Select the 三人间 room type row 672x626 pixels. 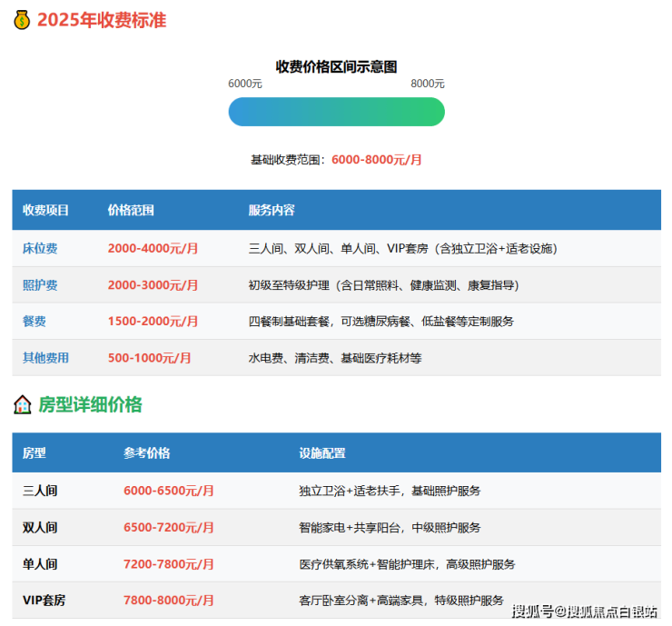pyautogui.click(x=40, y=491)
